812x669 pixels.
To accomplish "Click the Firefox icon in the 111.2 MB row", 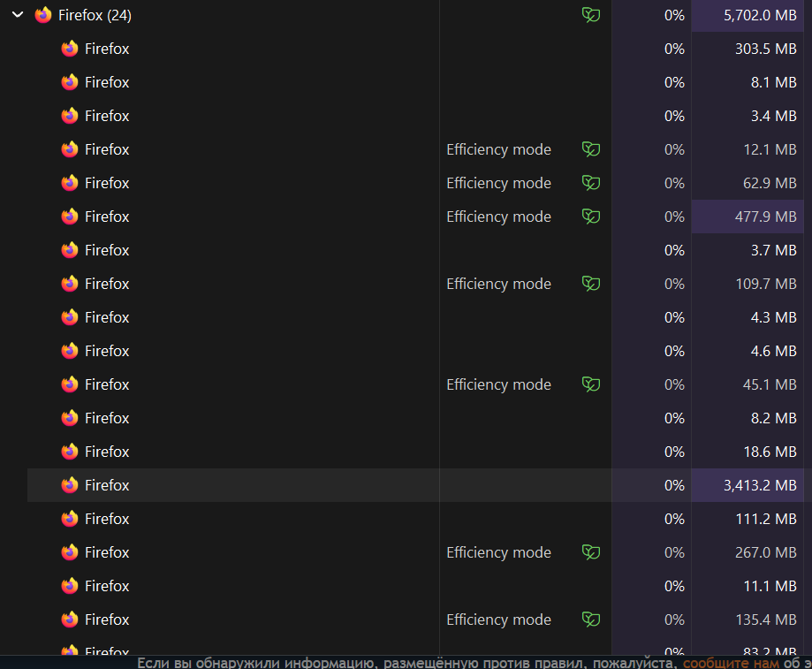I will pos(70,519).
